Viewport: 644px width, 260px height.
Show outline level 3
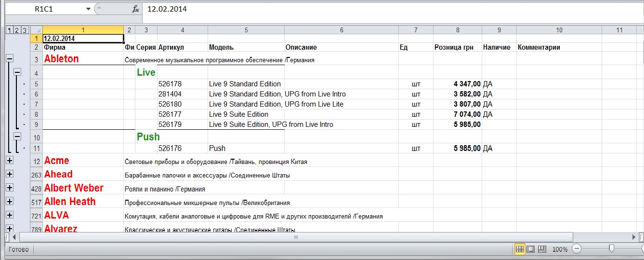25,30
